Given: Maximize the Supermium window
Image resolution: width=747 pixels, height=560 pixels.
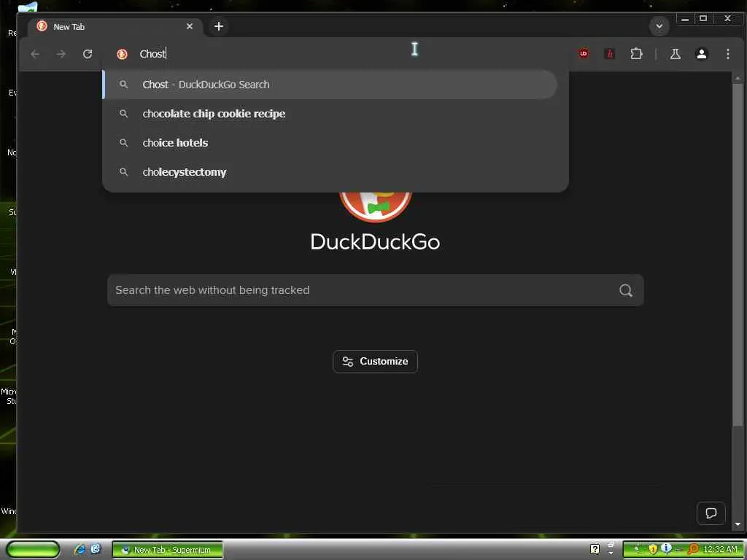Looking at the screenshot, I should tap(703, 19).
